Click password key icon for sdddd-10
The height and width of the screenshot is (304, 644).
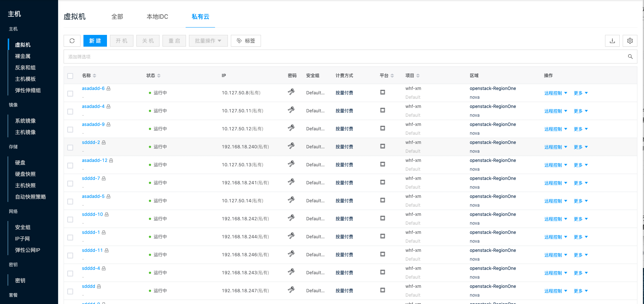(x=291, y=218)
